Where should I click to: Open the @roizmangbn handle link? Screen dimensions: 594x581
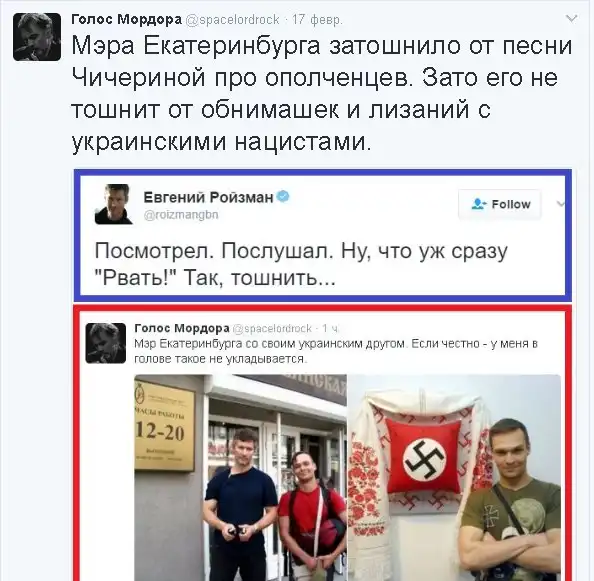(181, 215)
